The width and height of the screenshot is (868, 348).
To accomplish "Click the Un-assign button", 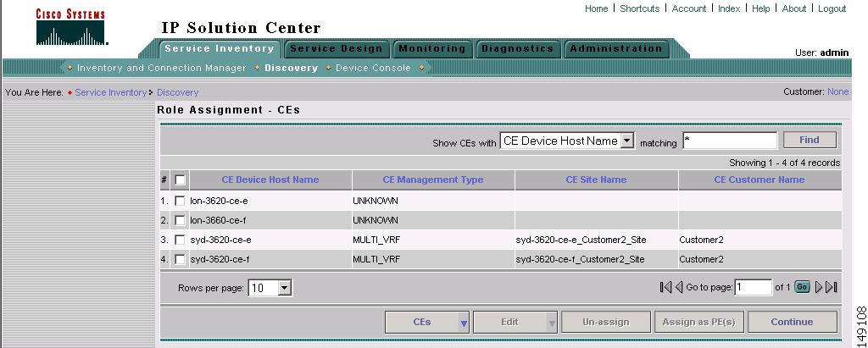I will tap(605, 322).
